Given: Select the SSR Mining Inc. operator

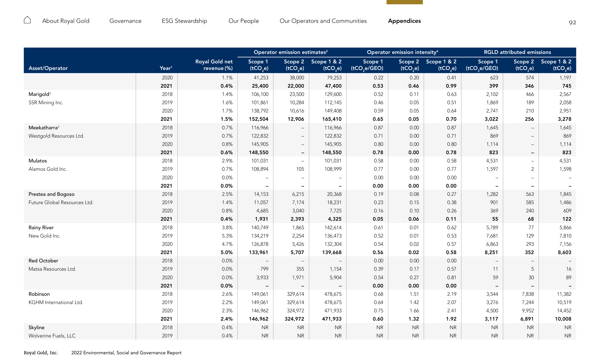Looking at the screenshot, I should click(46, 102).
